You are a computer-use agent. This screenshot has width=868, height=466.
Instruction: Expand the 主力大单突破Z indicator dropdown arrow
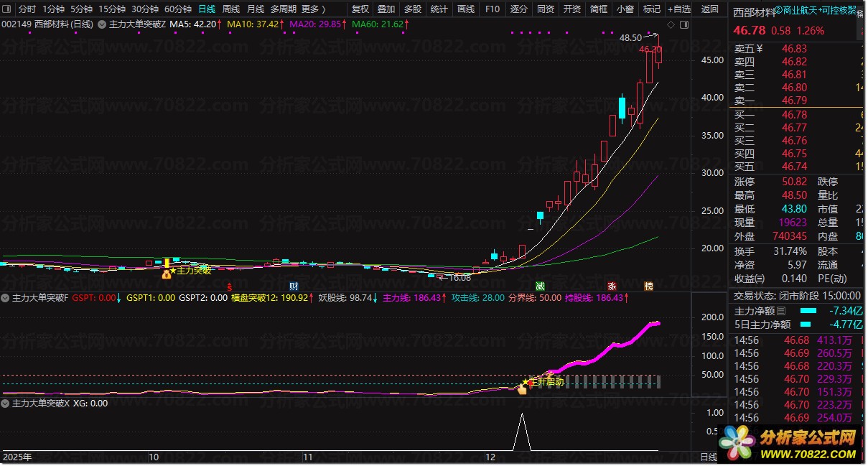101,24
